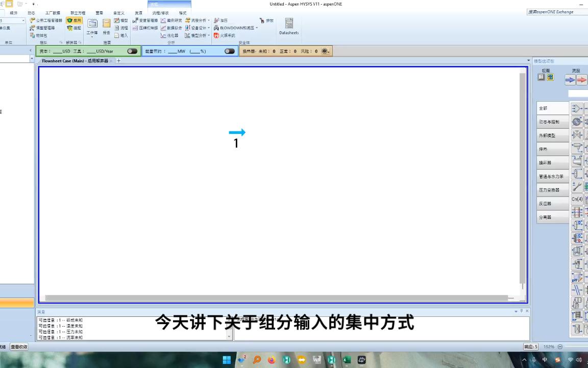Toggle the 能量节约 MW energy savings switch

tap(229, 51)
